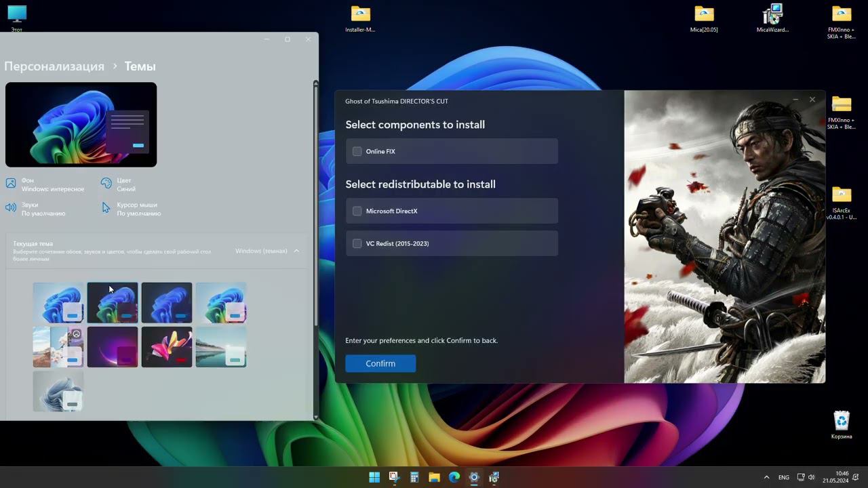Select the cherry blossom spotlight theme
Viewport: 868px width, 488px height.
58,347
